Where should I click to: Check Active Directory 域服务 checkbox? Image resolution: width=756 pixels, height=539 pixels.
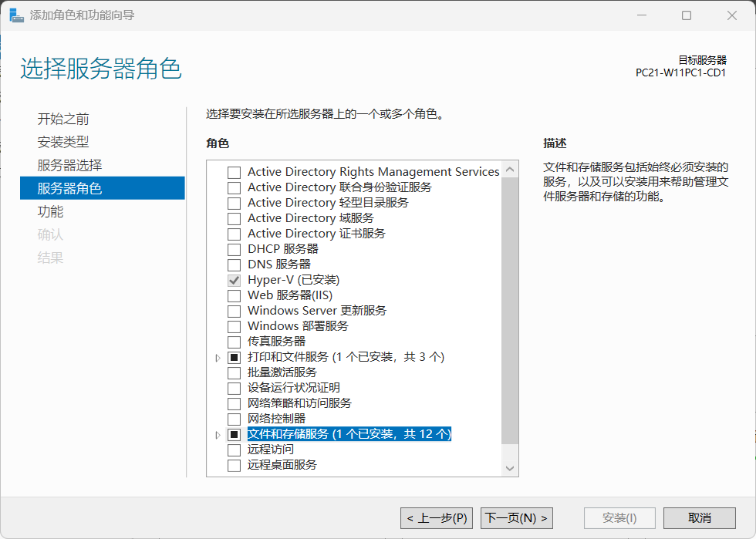(234, 218)
